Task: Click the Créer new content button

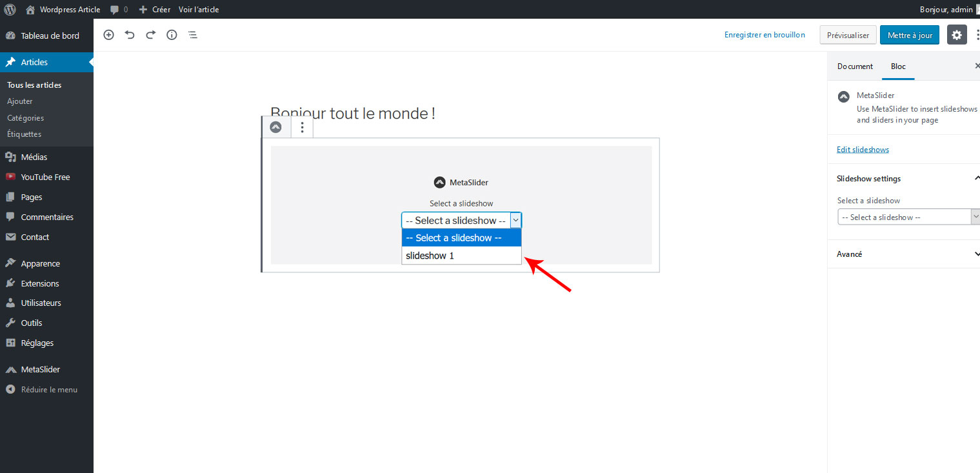Action: (155, 9)
